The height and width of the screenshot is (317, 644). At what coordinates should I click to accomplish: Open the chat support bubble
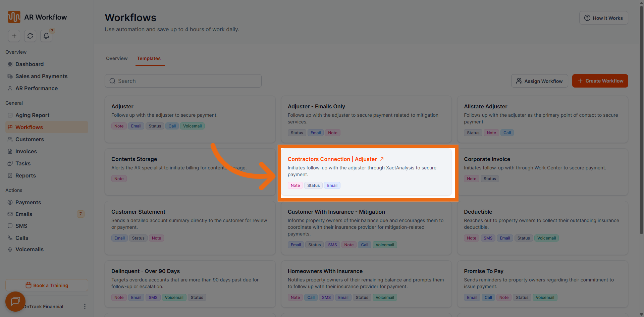point(15,302)
